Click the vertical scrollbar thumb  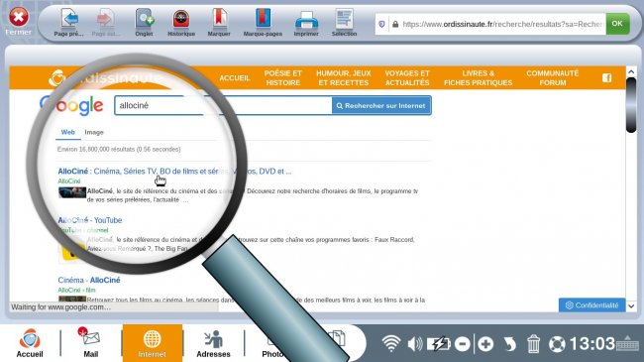(631, 105)
